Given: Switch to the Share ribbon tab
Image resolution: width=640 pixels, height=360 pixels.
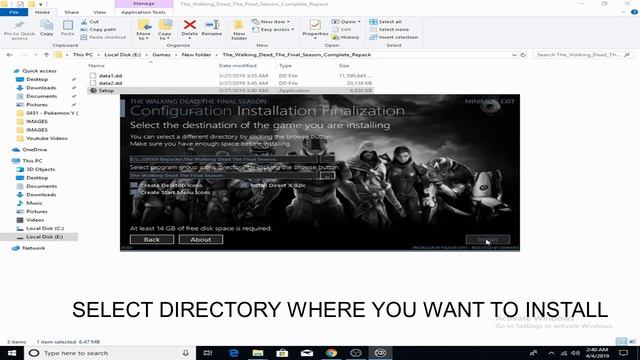Looking at the screenshot, I should click(71, 12).
